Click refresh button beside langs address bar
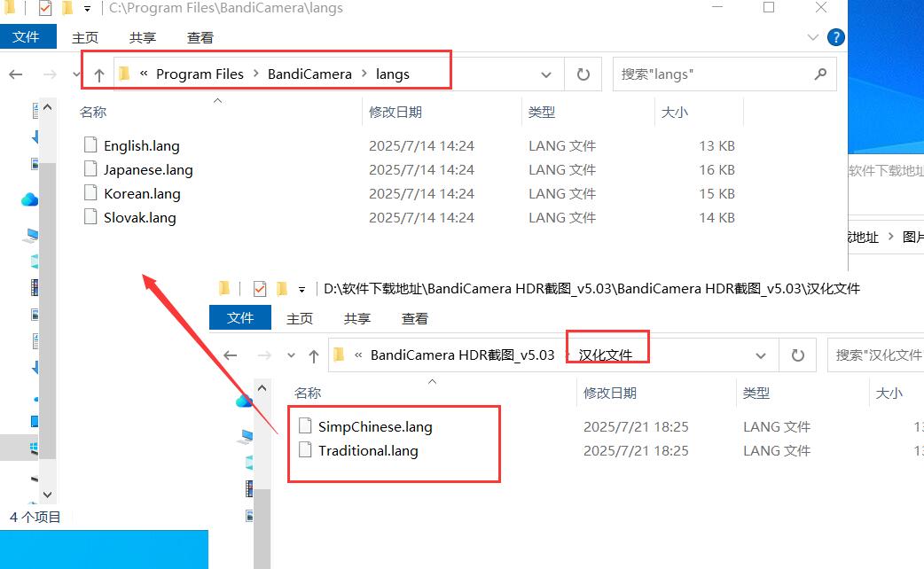The height and width of the screenshot is (569, 924). [x=583, y=74]
